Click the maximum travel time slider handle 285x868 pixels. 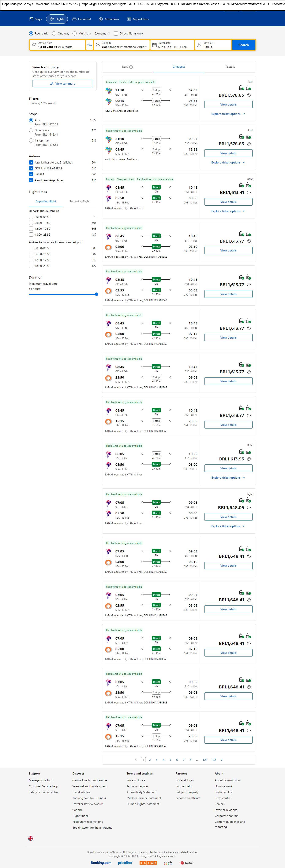click(x=97, y=294)
